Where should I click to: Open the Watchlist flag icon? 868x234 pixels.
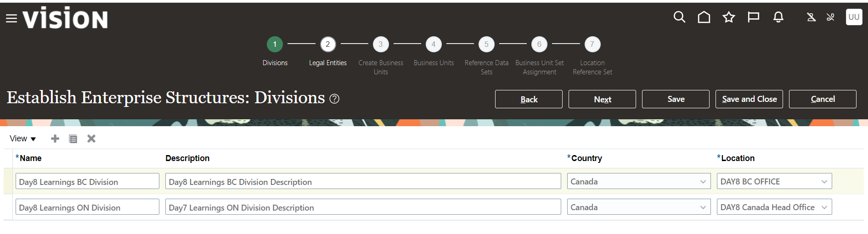pos(753,17)
